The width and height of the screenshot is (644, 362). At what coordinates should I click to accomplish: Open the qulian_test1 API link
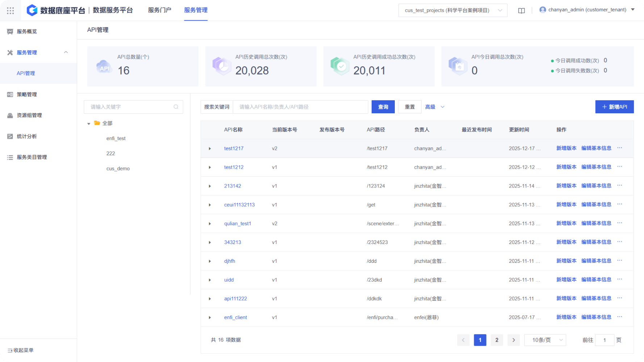pyautogui.click(x=237, y=223)
